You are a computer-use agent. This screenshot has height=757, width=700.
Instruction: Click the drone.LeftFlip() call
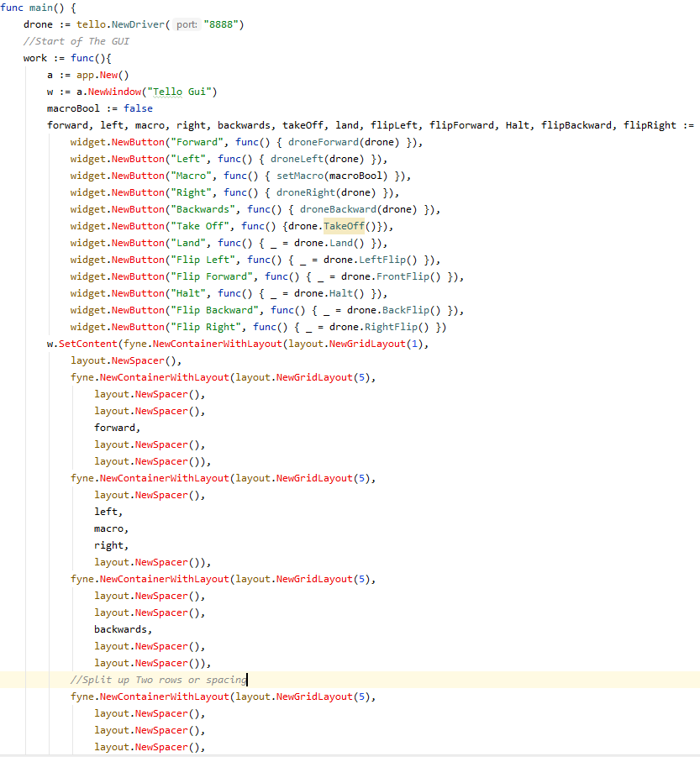point(371,260)
